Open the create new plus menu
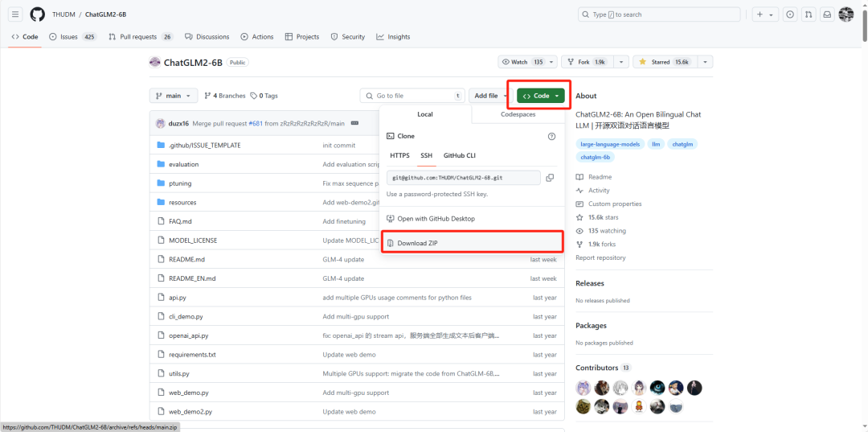868x432 pixels. click(766, 15)
